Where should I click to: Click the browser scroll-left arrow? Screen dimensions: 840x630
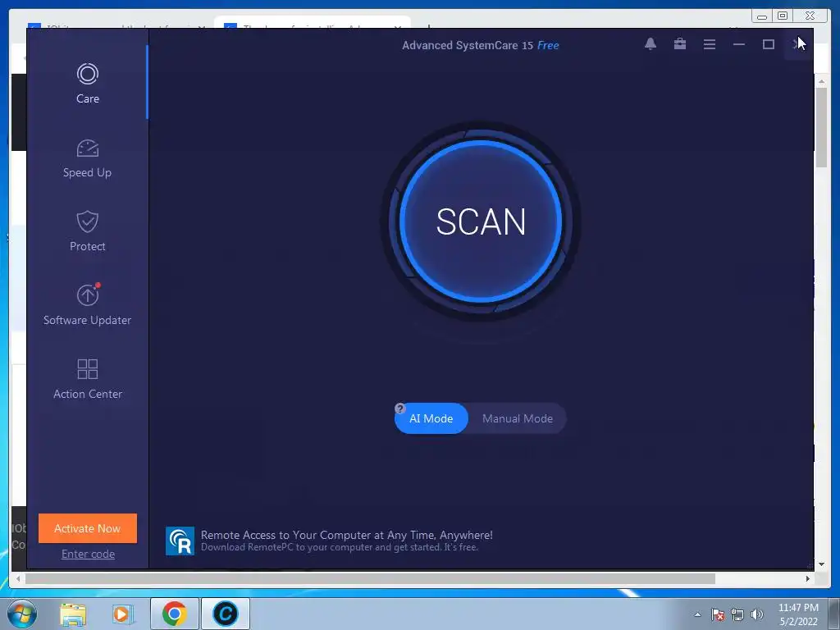pyautogui.click(x=18, y=578)
